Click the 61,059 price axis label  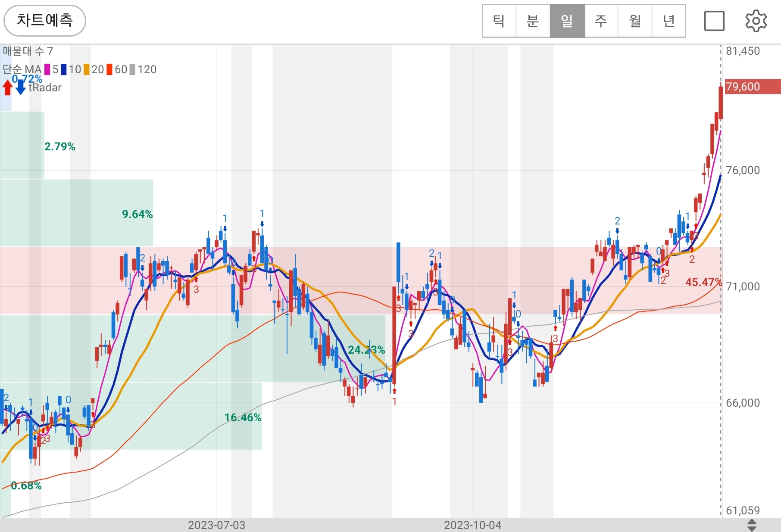(743, 511)
